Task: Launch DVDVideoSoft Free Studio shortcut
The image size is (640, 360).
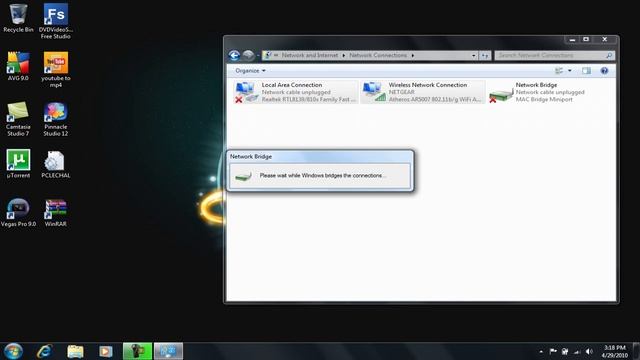Action: point(56,21)
